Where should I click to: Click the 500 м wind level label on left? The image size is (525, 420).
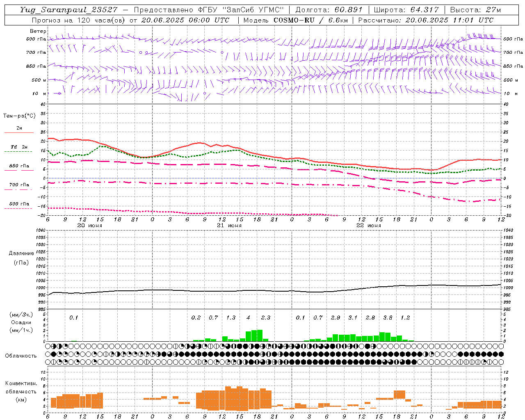click(x=39, y=80)
